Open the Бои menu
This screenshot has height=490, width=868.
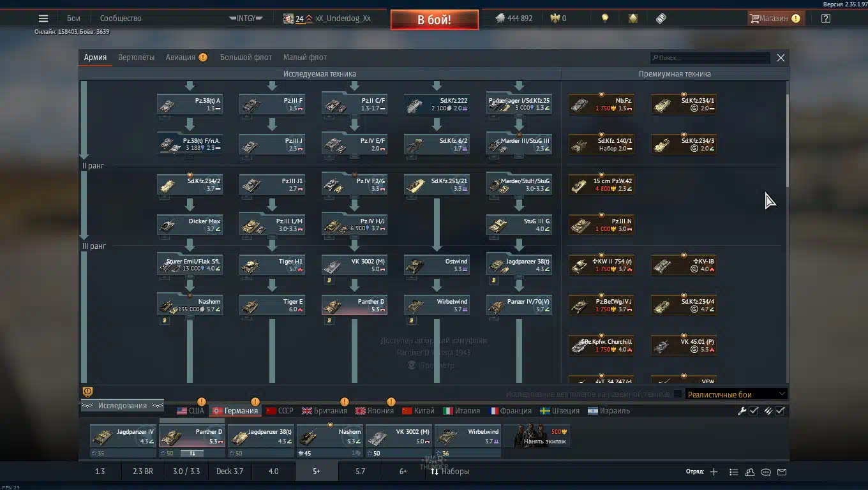pyautogui.click(x=73, y=19)
